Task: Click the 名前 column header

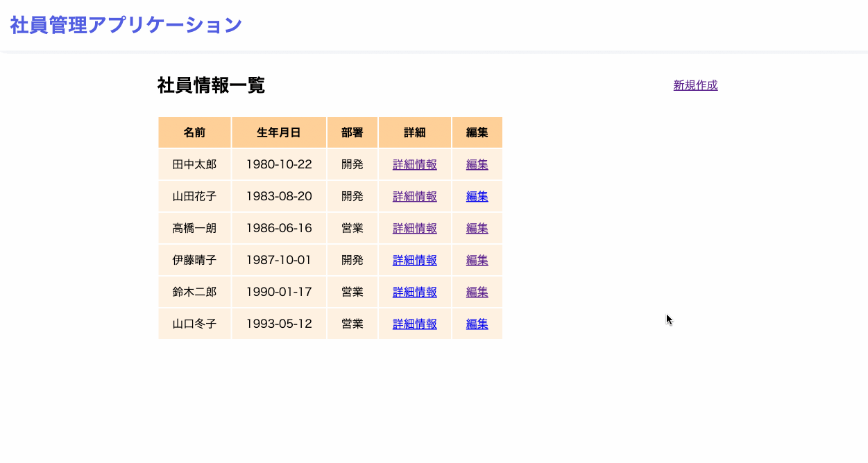Action: coord(194,132)
